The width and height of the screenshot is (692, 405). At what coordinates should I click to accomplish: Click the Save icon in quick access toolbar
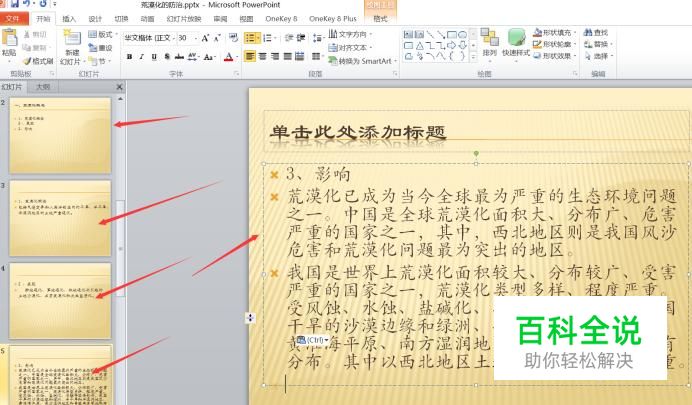[15, 4]
